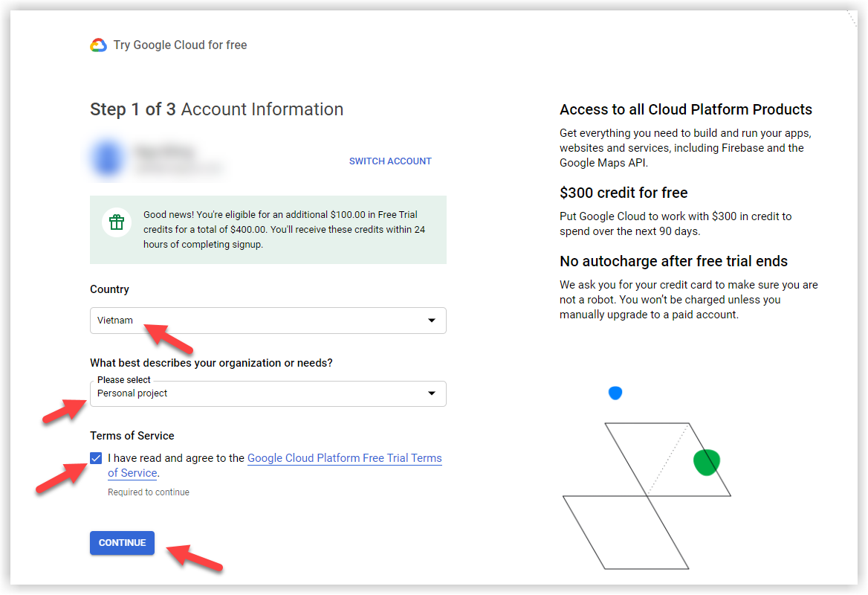Expand the organization or needs dropdown arrow
This screenshot has height=595, width=868.
coord(432,393)
